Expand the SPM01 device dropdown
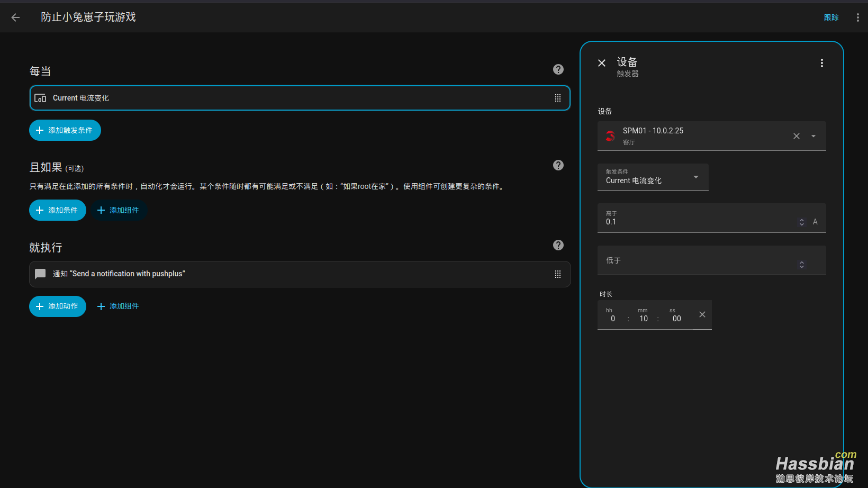The width and height of the screenshot is (868, 488). (813, 136)
